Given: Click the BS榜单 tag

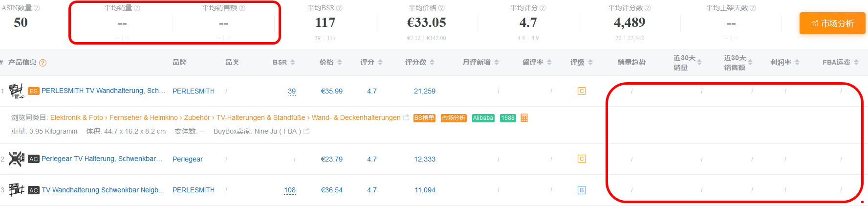Looking at the screenshot, I should pos(424,118).
